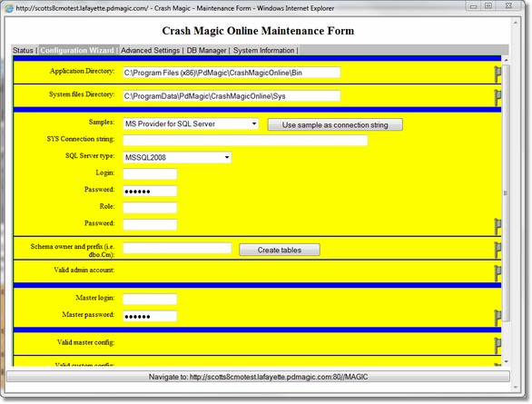532x404 pixels.
Task: Click the Valid admin account label
Action: 84,270
